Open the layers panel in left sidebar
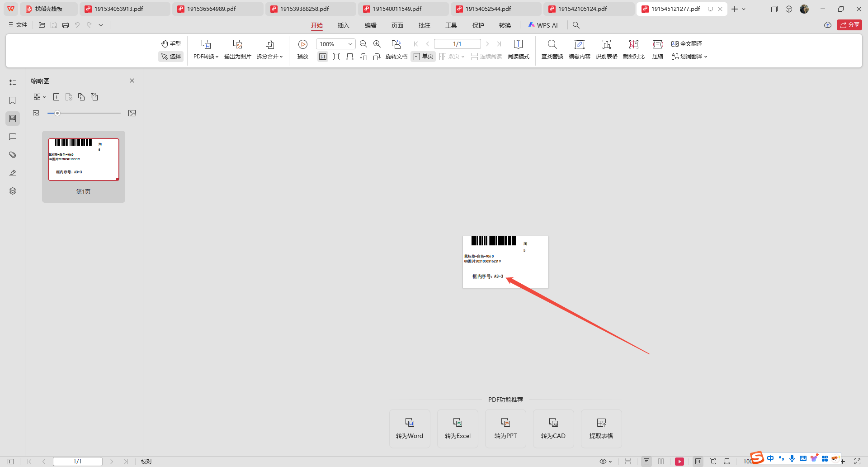The image size is (868, 467). (x=13, y=191)
